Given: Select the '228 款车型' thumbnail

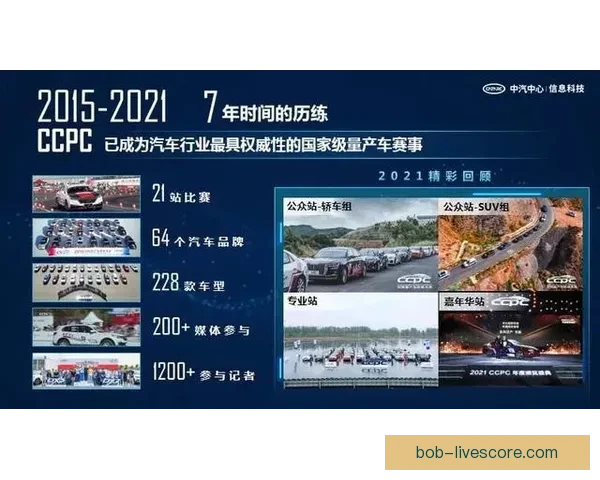Looking at the screenshot, I should 86,282.
